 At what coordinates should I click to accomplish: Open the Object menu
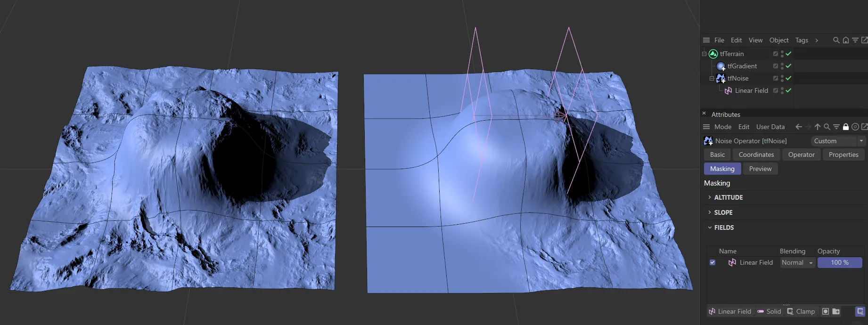[778, 41]
